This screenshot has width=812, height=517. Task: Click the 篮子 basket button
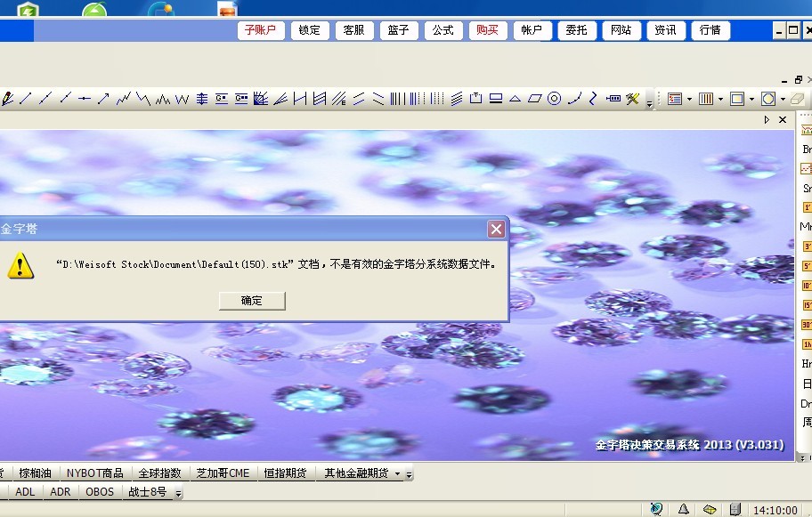tap(398, 30)
